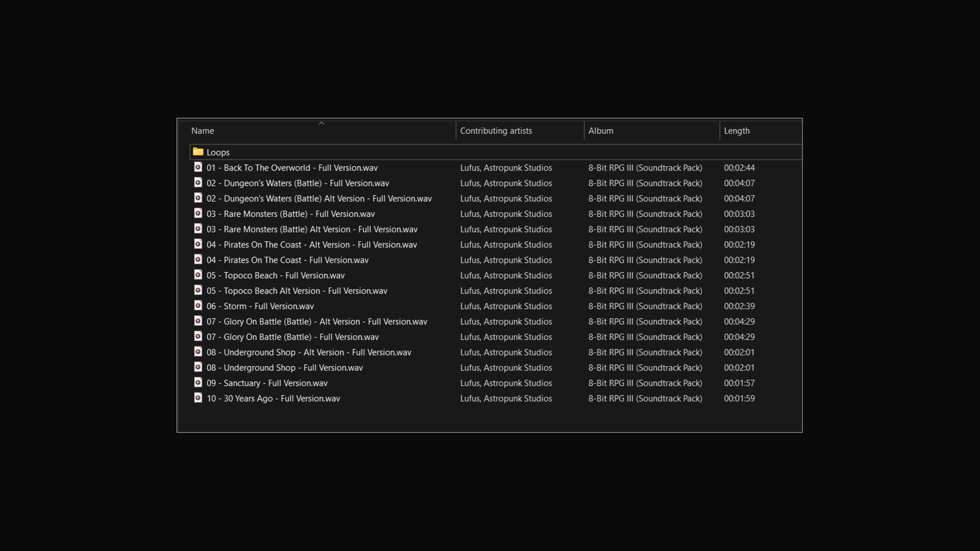Click icon for Rare Monsters (Battle) Full Version
Viewport: 980px width, 551px height.
click(x=198, y=213)
